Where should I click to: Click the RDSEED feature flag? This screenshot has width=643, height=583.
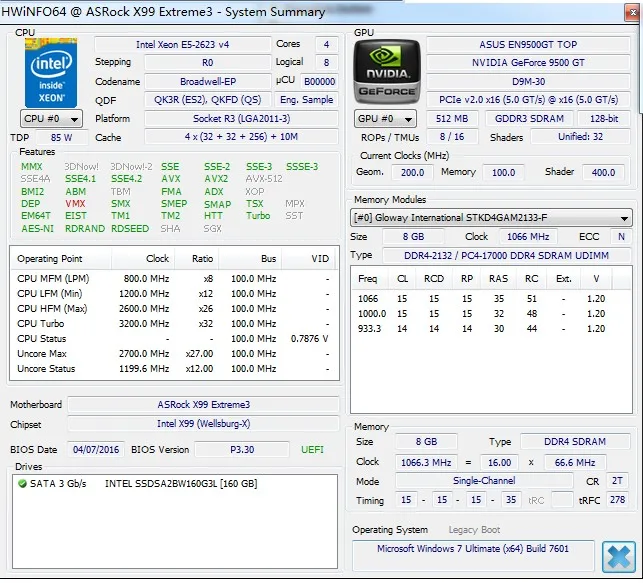click(x=130, y=229)
